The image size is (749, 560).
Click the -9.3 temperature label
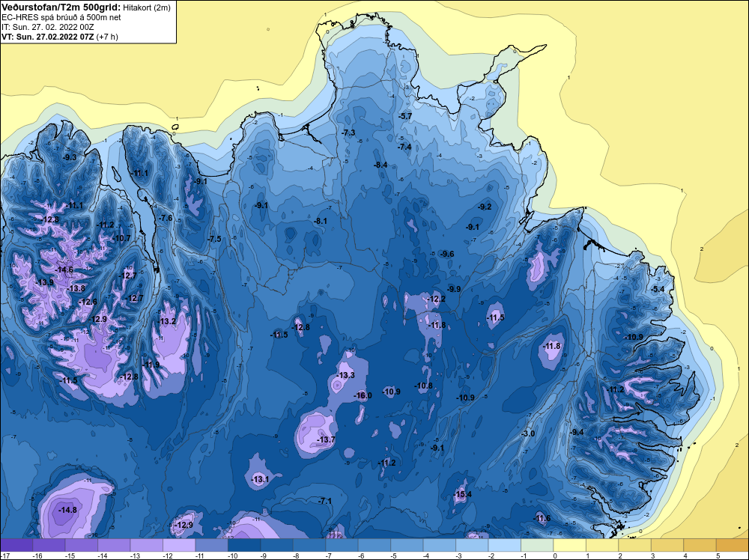point(70,157)
